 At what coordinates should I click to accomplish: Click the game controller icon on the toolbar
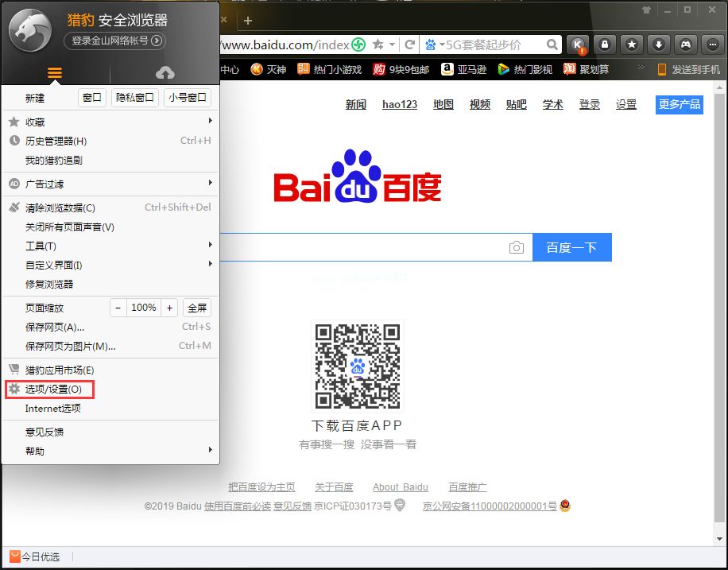tap(686, 45)
